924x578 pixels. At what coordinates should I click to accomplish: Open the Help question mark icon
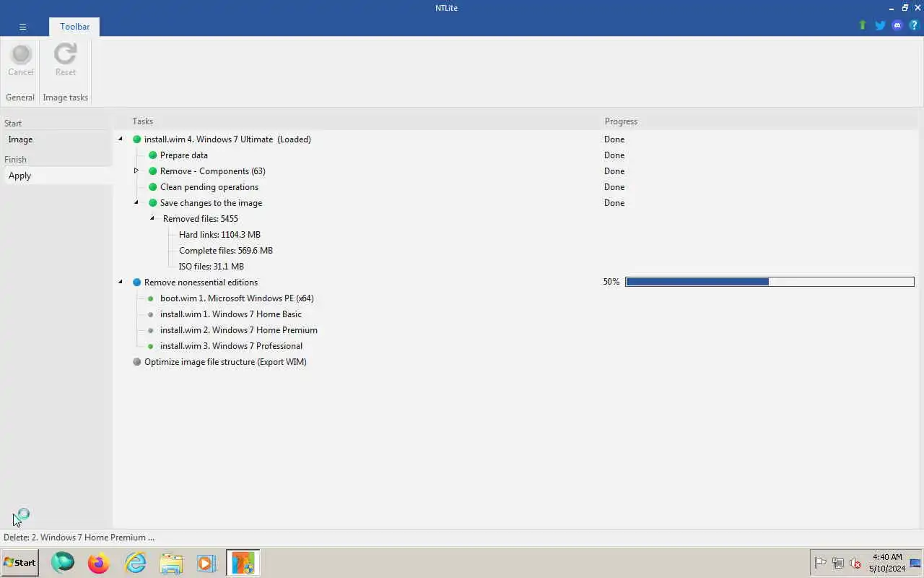coord(914,25)
